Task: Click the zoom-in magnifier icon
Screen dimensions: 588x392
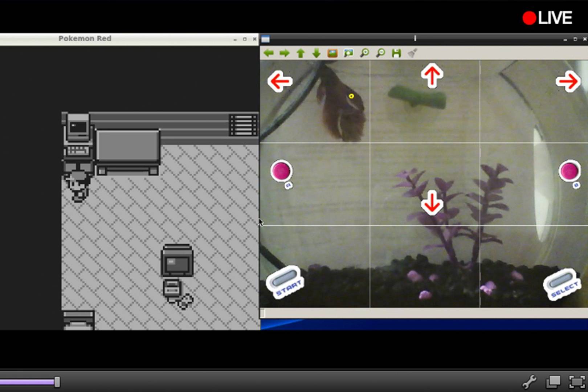Action: tap(364, 53)
